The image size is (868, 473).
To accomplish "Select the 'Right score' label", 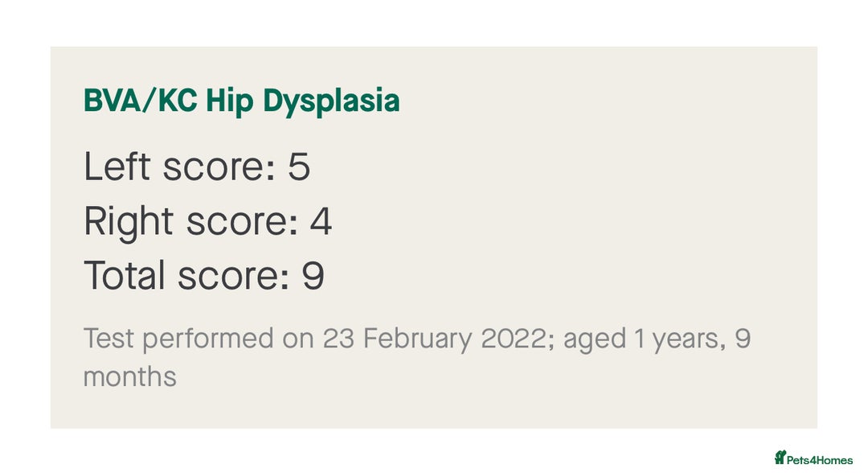I will [x=191, y=221].
